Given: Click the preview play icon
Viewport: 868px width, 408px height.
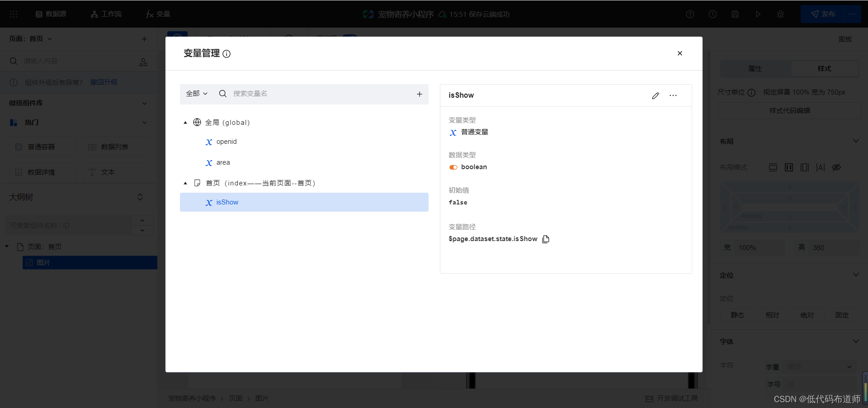Looking at the screenshot, I should click(x=758, y=14).
